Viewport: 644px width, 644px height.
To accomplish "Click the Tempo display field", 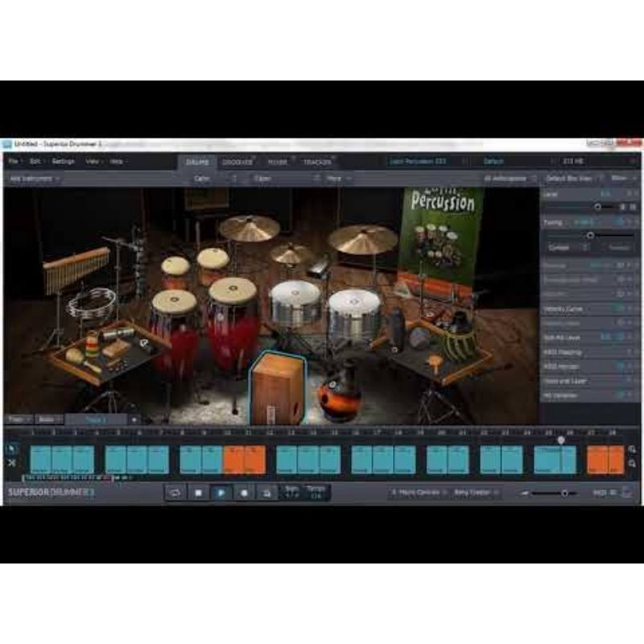I will [316, 492].
